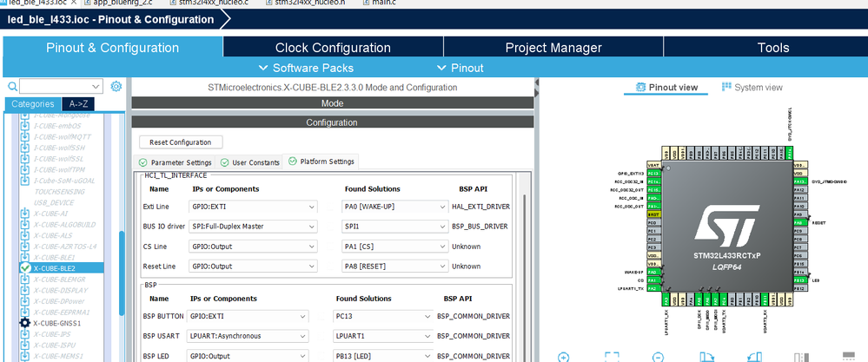Switch to Project Manager tab
The width and height of the screenshot is (868, 362).
coord(553,48)
